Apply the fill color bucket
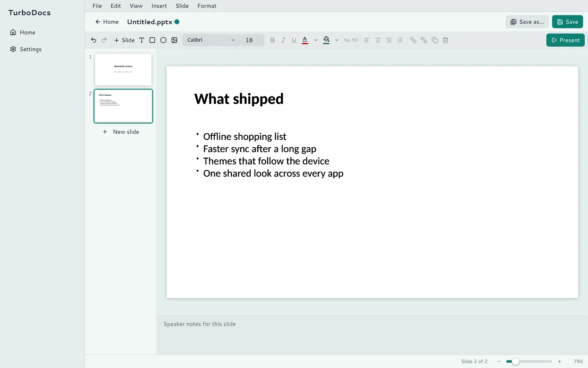This screenshot has width=588, height=368. click(x=326, y=40)
